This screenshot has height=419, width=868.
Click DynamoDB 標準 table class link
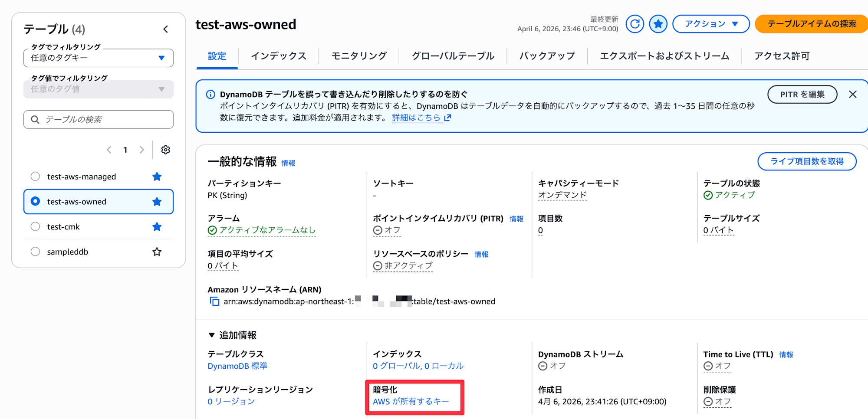237,366
